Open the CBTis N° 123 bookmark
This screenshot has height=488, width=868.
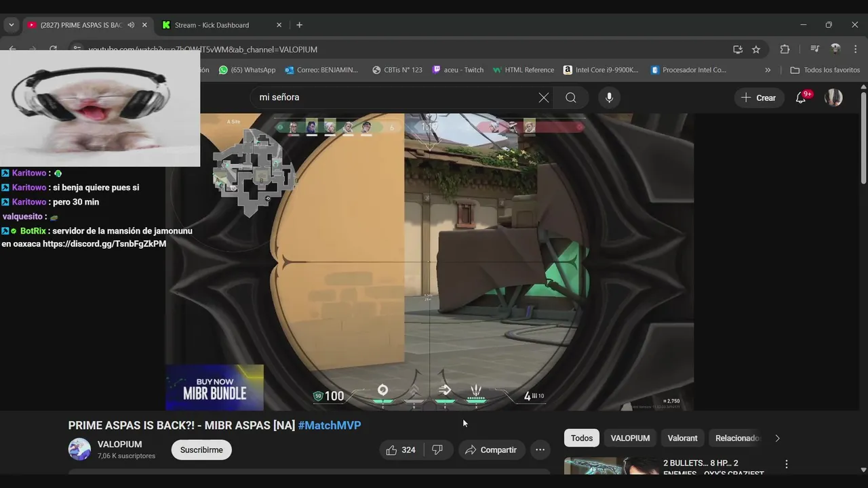(x=397, y=70)
